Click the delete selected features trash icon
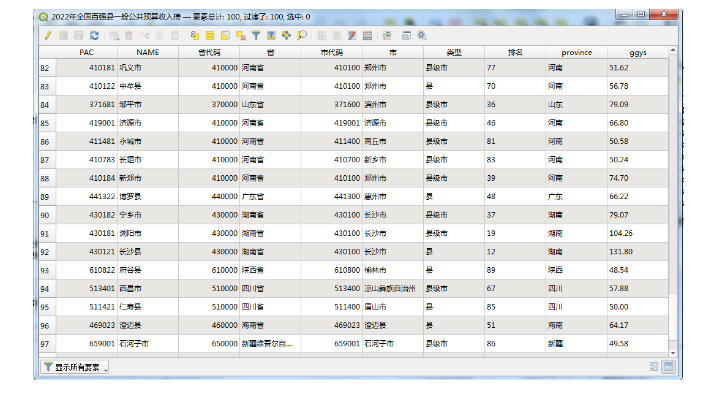Viewport: 714px width, 393px height. pyautogui.click(x=129, y=36)
